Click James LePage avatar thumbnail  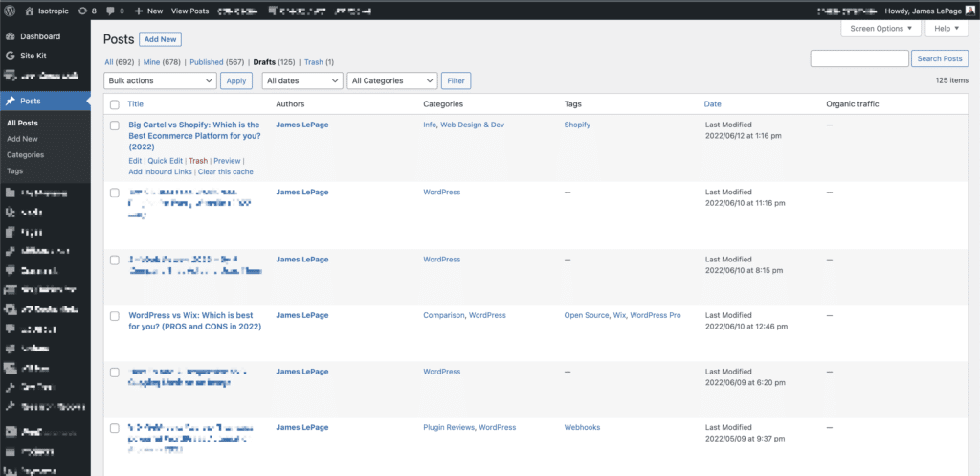point(969,11)
